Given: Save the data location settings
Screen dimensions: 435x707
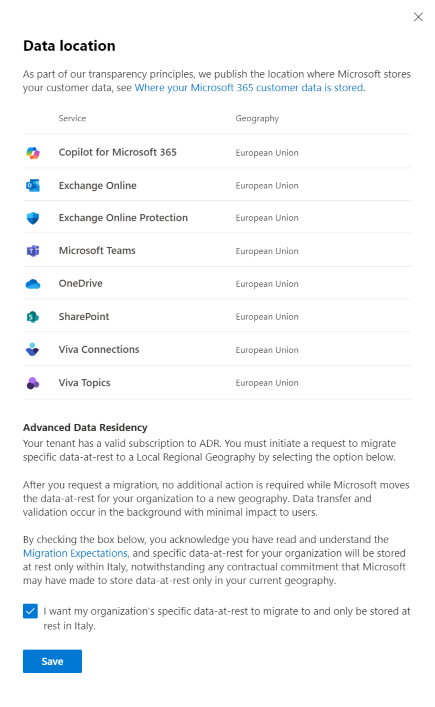Looking at the screenshot, I should point(52,661).
